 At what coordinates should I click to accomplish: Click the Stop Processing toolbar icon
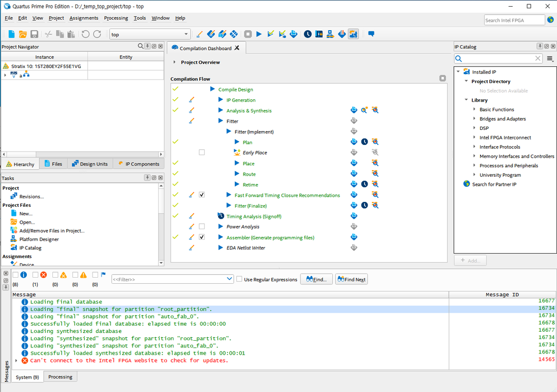click(x=248, y=35)
